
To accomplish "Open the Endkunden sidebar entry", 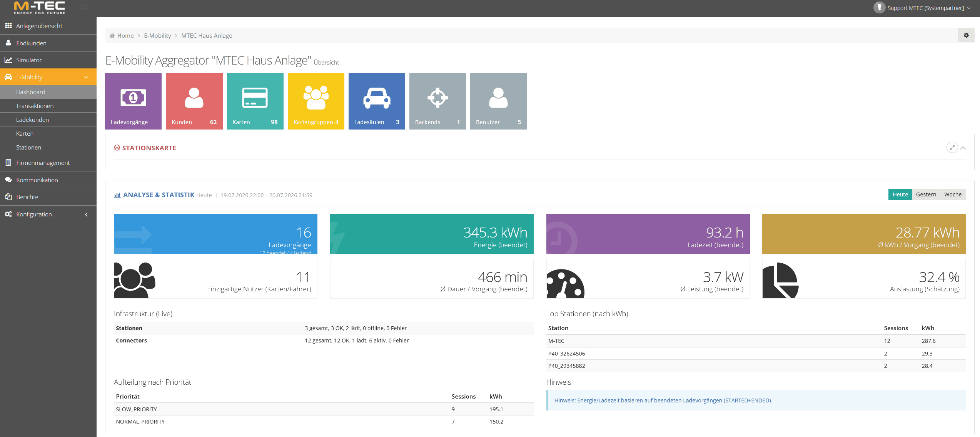I will click(x=48, y=43).
